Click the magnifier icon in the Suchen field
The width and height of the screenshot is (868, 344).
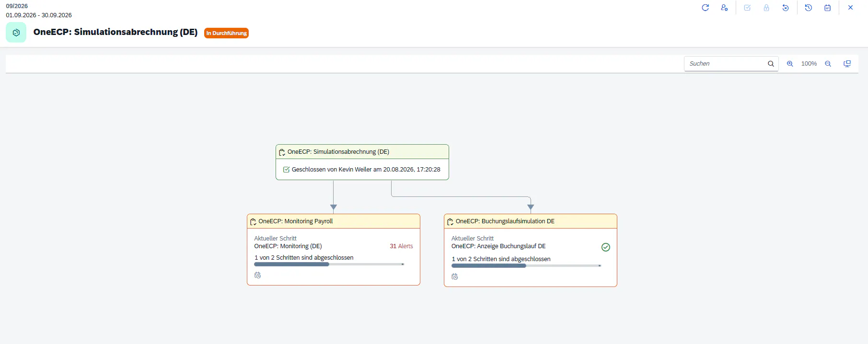click(x=771, y=64)
